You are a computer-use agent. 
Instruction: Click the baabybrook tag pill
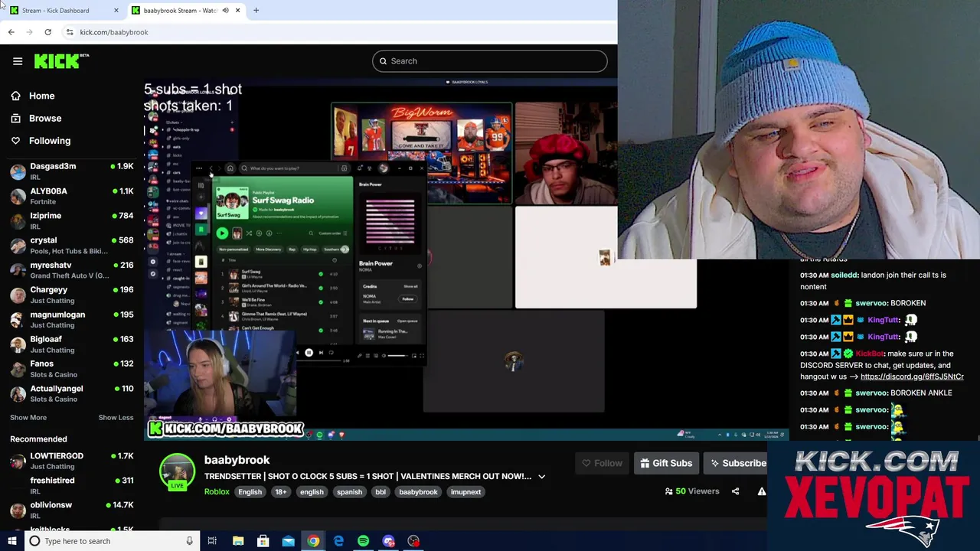pos(418,492)
